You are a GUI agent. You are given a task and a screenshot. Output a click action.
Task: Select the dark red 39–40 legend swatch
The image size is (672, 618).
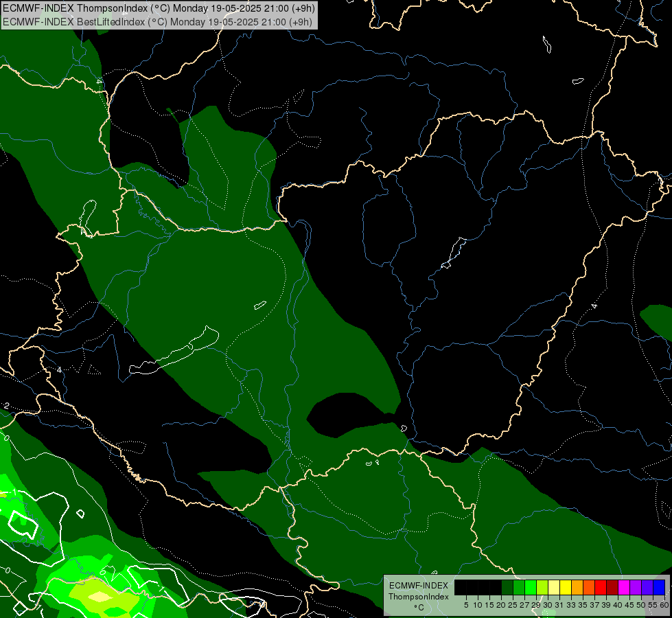(612, 587)
